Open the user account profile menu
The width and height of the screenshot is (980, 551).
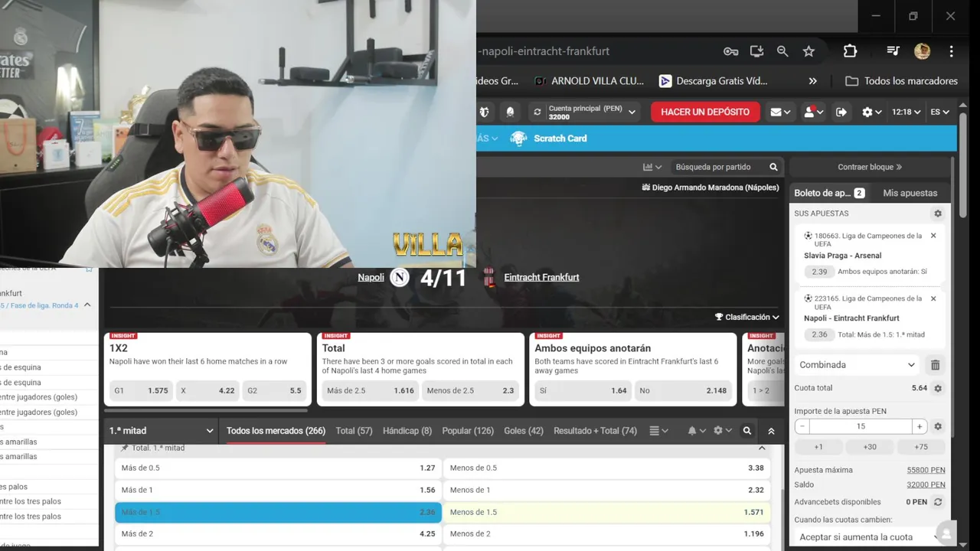point(813,112)
